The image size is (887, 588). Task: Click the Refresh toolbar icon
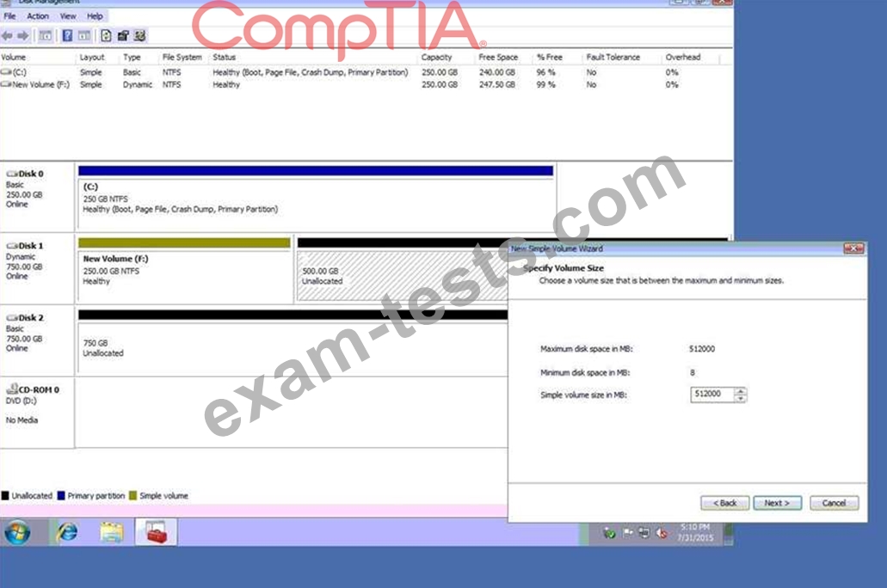[106, 36]
